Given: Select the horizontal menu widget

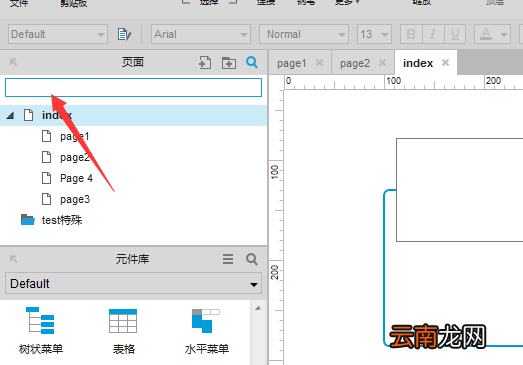Looking at the screenshot, I should click(x=206, y=330).
